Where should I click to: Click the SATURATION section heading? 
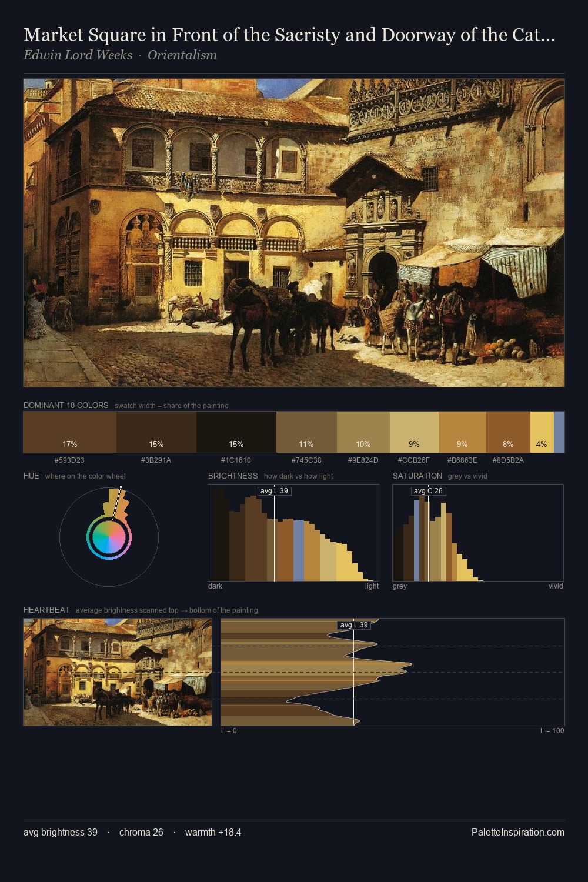(x=417, y=476)
